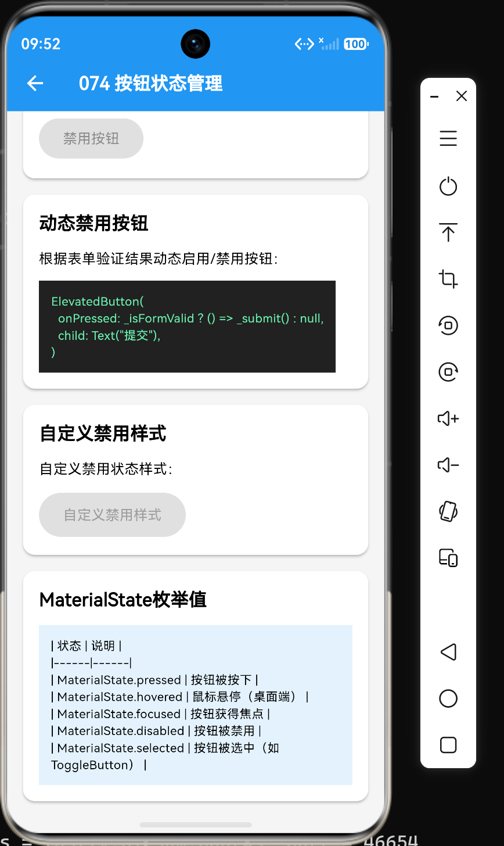The height and width of the screenshot is (846, 504).
Task: Tap the MaterialState.focused table row
Action: click(161, 714)
